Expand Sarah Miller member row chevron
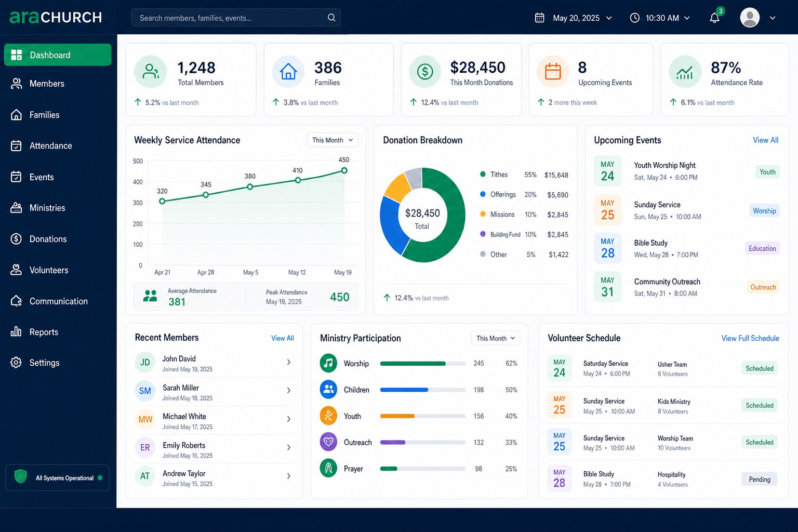798x532 pixels. [289, 390]
